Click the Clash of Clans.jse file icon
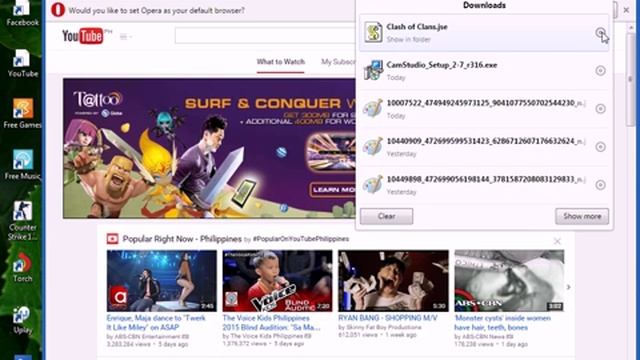Viewport: 640px width, 360px height. click(x=373, y=32)
